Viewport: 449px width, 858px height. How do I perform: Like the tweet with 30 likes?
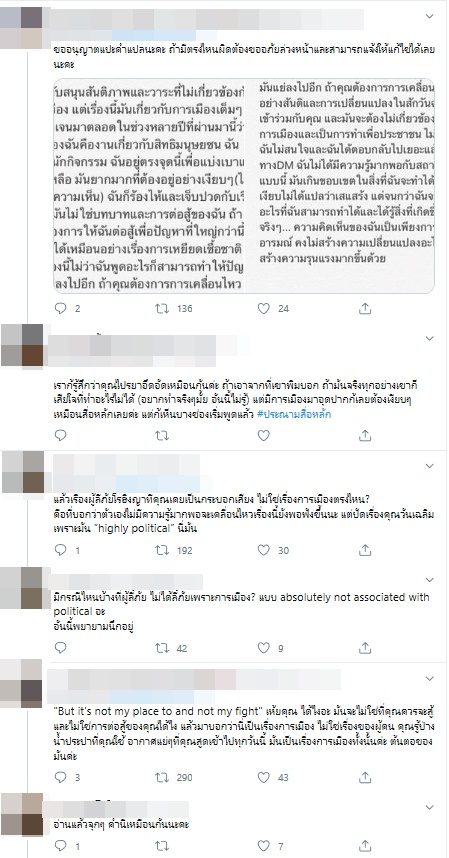coord(264,550)
